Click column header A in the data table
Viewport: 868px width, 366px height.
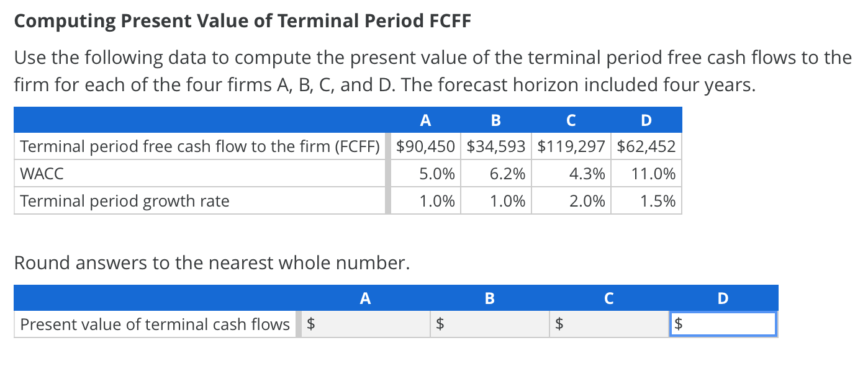(x=425, y=120)
